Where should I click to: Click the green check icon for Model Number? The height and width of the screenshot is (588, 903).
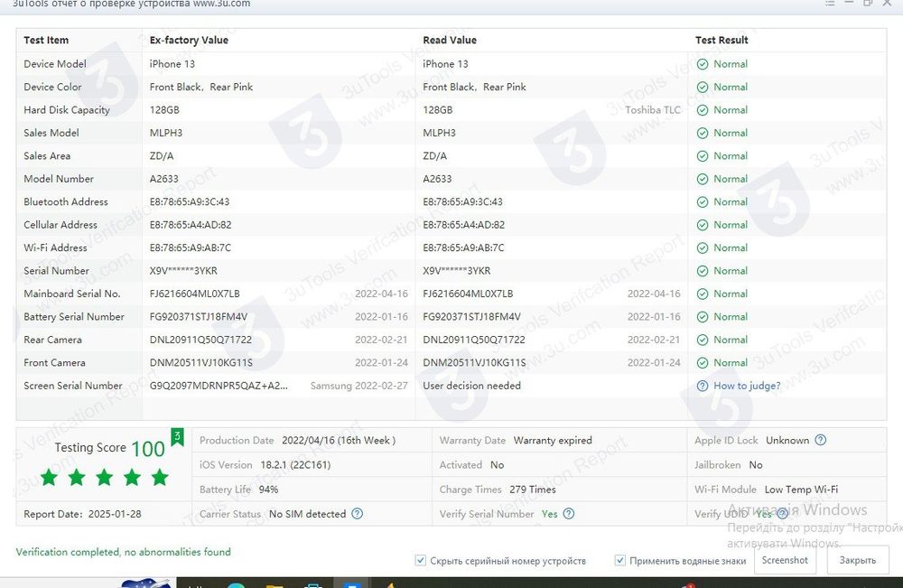click(x=702, y=179)
